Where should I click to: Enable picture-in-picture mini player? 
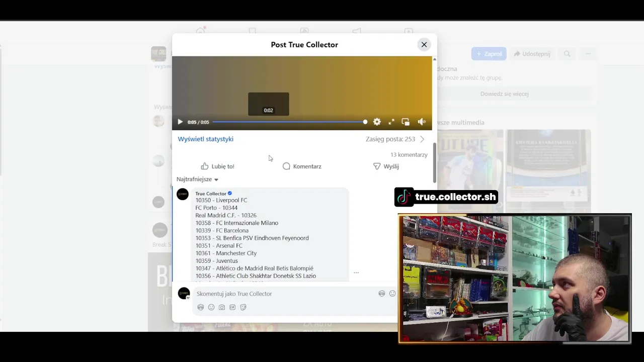coord(406,122)
